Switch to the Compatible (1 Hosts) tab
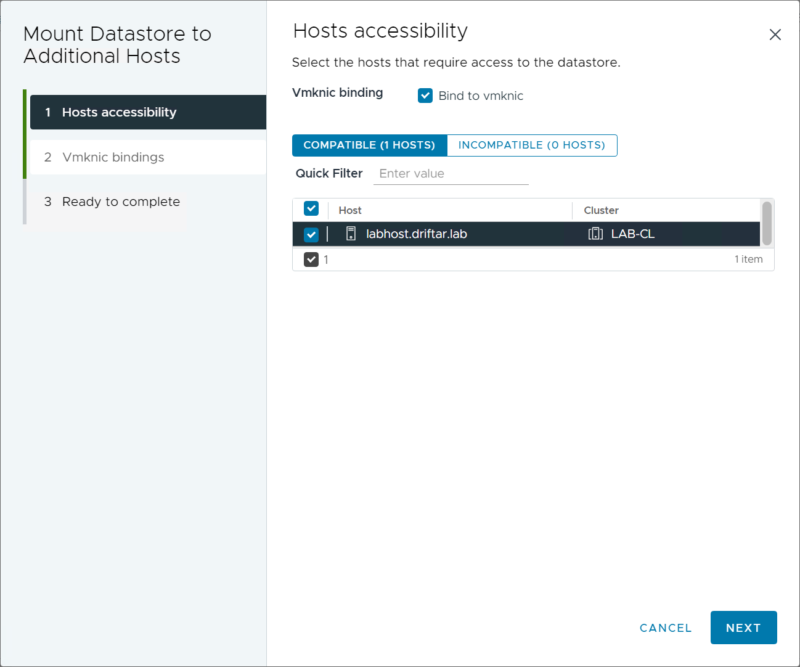The width and height of the screenshot is (800, 667). pyautogui.click(x=369, y=145)
